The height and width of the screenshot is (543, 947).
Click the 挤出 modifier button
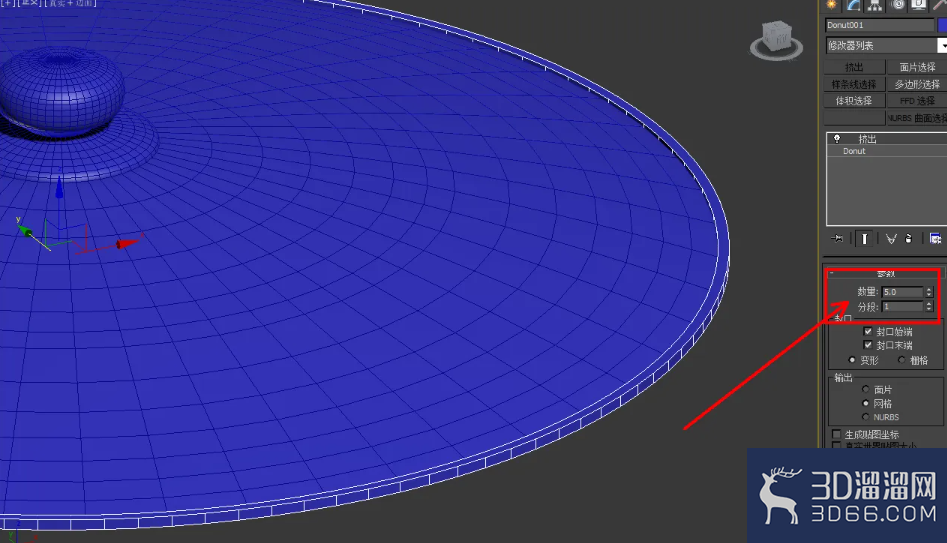pos(854,67)
